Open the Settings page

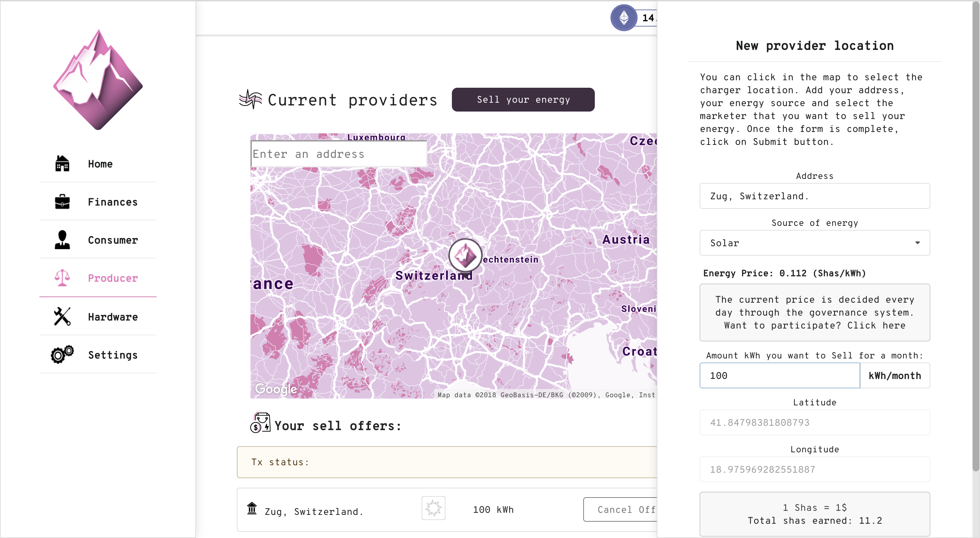[98, 354]
